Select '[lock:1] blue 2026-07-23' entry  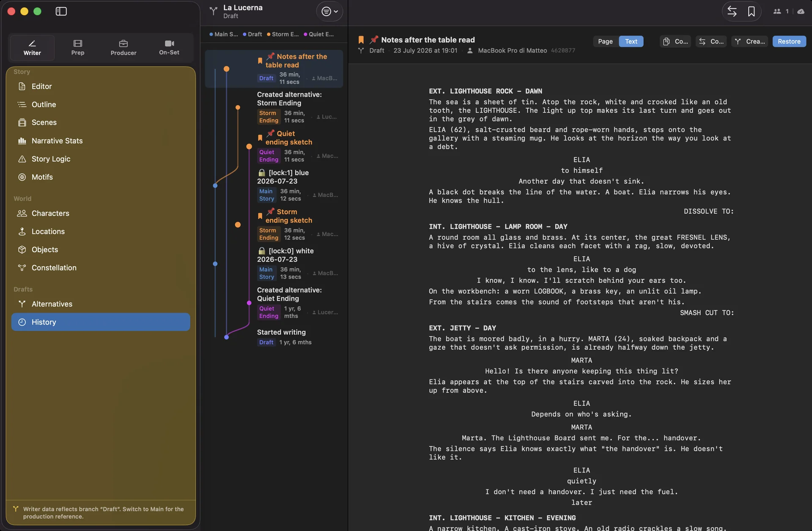[274, 185]
